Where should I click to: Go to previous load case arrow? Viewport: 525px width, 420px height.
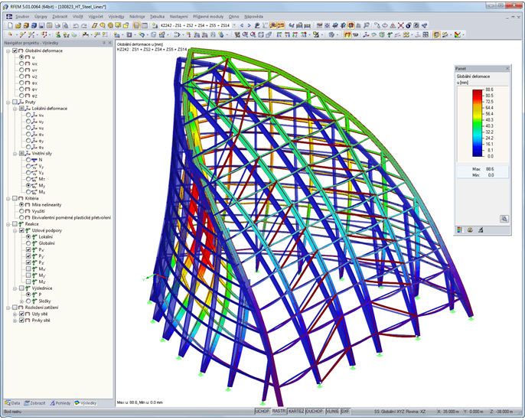[241, 25]
